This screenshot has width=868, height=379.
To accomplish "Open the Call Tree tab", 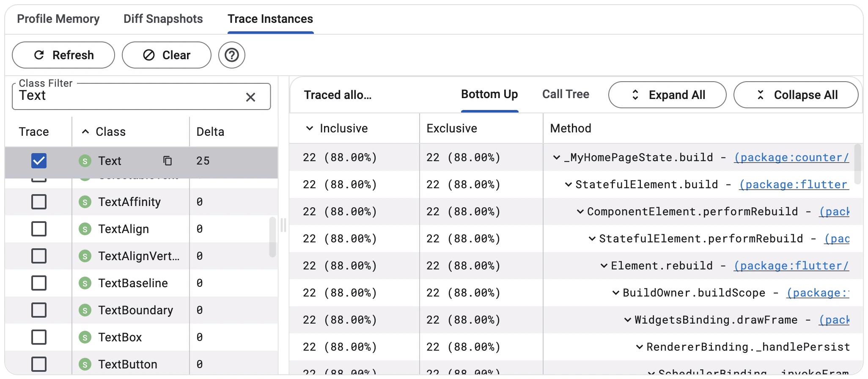I will pos(566,94).
